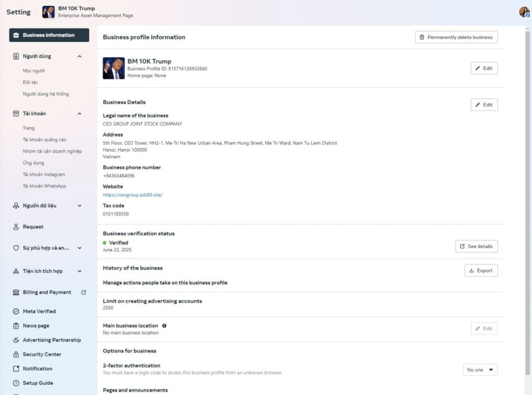Click the Tài khoản archive icon
532x395 pixels.
pos(16,114)
